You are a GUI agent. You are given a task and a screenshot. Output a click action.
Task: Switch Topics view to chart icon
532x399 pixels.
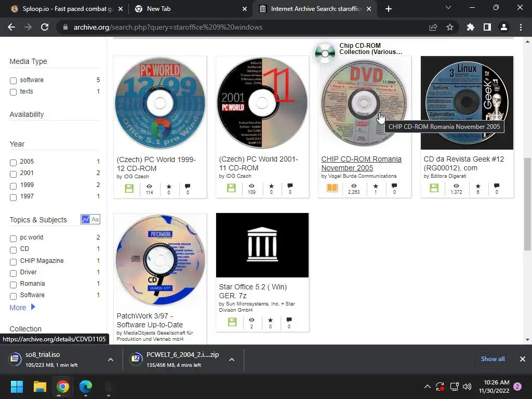[85, 219]
